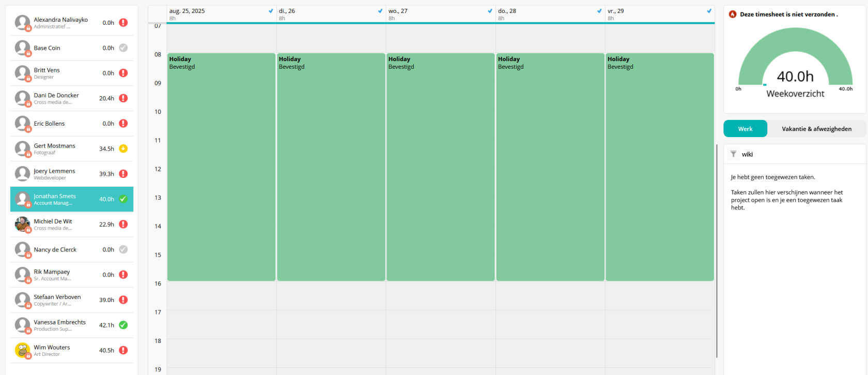Switch to the Werk tab

pos(745,129)
